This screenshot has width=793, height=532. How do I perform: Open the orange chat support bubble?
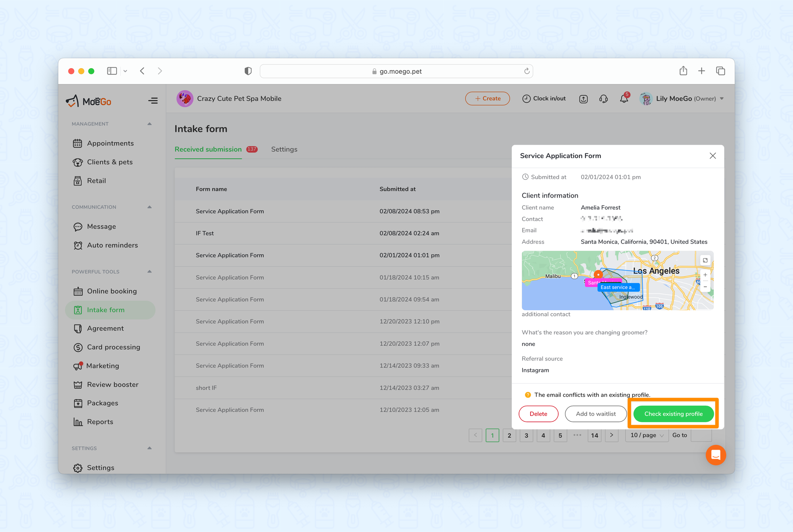pyautogui.click(x=716, y=455)
